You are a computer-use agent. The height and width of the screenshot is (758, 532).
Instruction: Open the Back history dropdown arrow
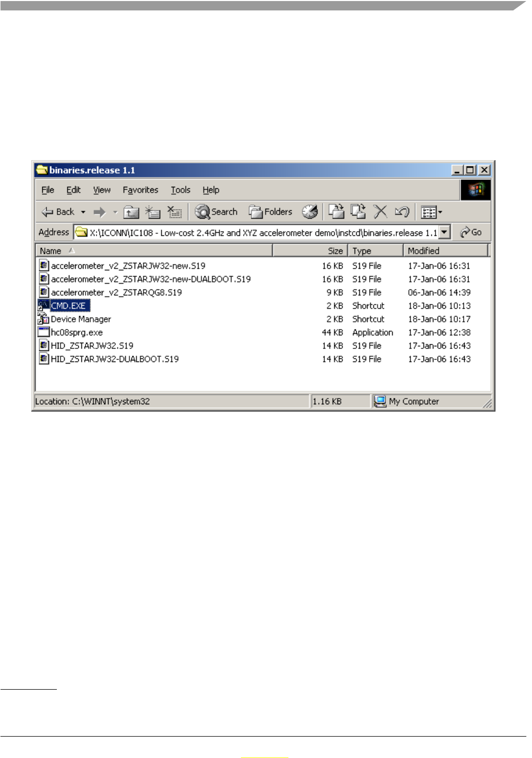point(83,212)
